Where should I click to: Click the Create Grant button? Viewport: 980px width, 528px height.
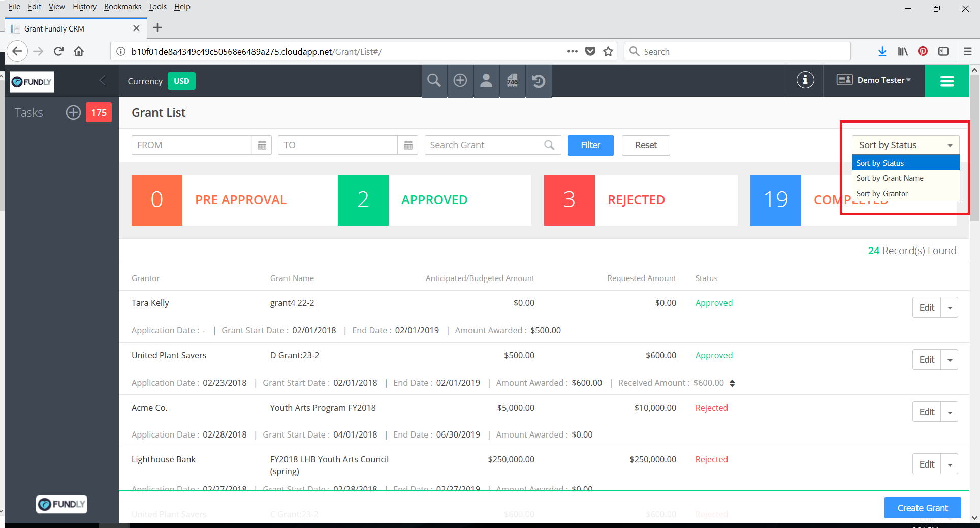923,508
